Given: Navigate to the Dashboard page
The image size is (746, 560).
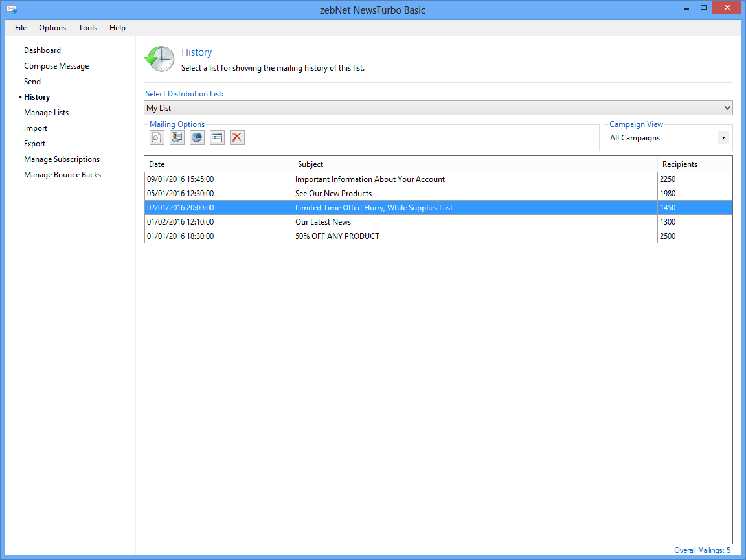Looking at the screenshot, I should (42, 50).
